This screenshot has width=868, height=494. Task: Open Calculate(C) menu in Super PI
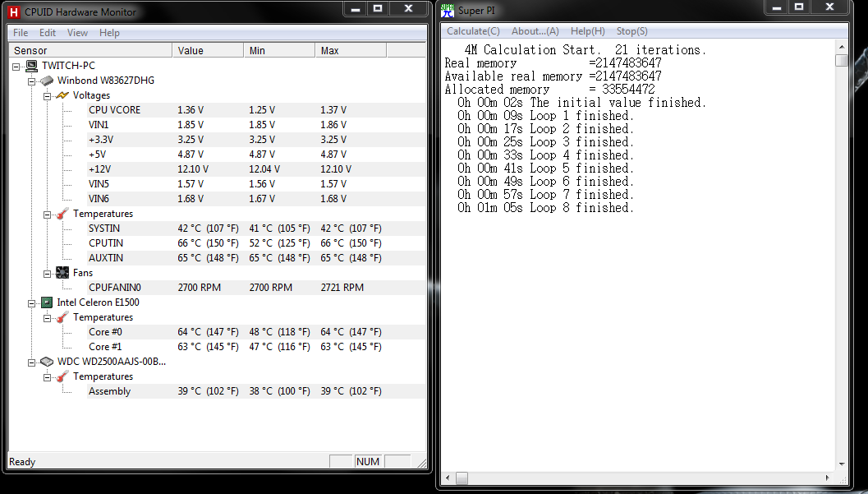(473, 31)
